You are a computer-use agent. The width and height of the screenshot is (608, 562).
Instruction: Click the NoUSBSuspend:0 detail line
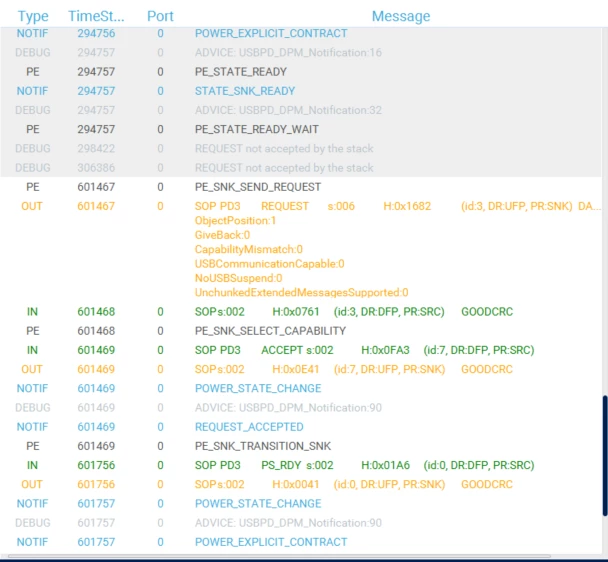tap(238, 278)
